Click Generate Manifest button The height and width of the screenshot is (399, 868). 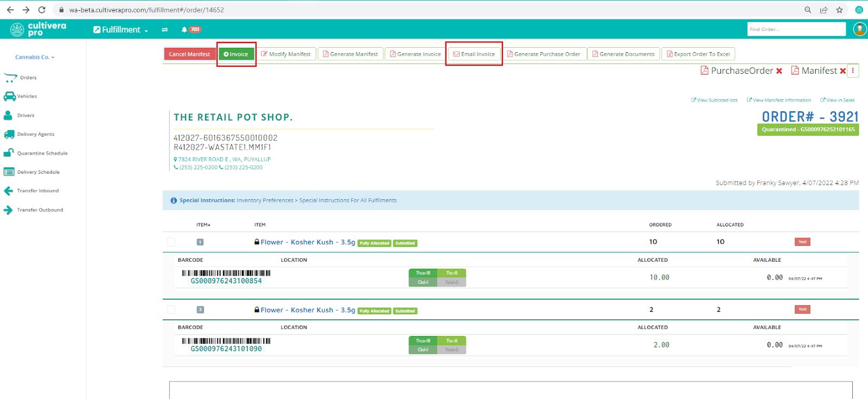(x=350, y=54)
